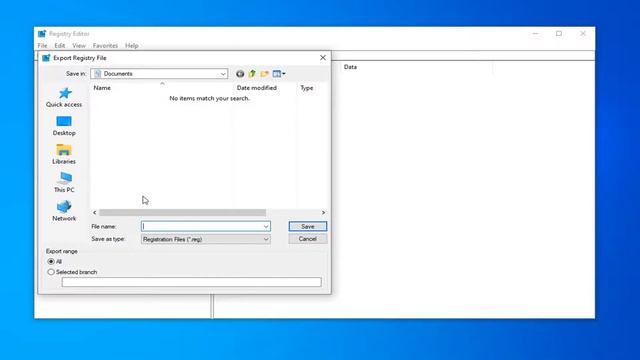This screenshot has width=640, height=360.
Task: Open the View menu in Registry Editor
Action: (x=79, y=46)
